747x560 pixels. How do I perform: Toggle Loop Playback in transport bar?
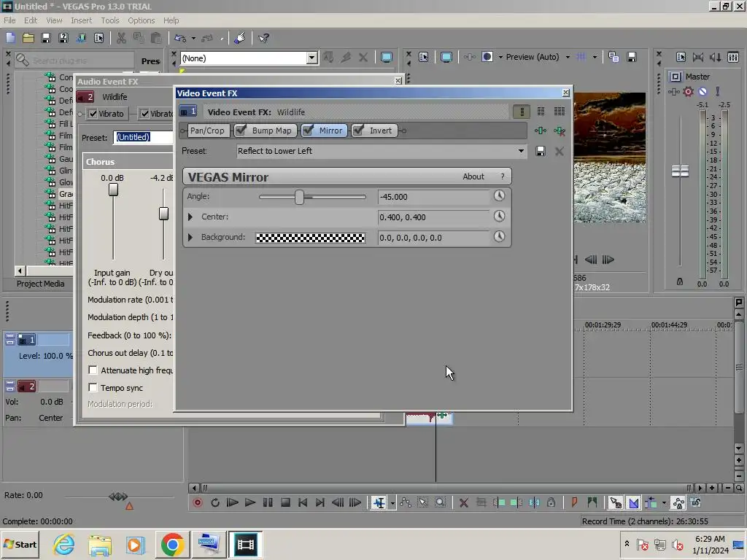(x=215, y=503)
